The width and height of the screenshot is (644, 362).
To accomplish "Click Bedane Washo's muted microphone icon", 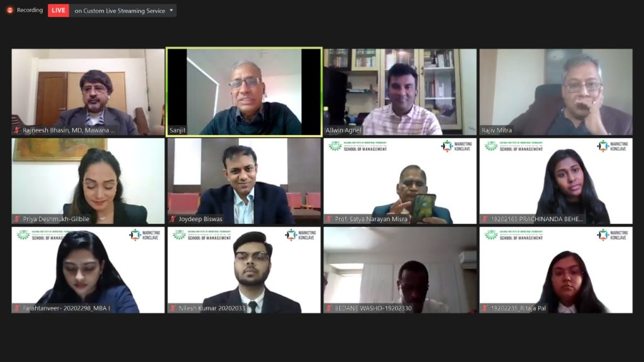I will [x=329, y=308].
